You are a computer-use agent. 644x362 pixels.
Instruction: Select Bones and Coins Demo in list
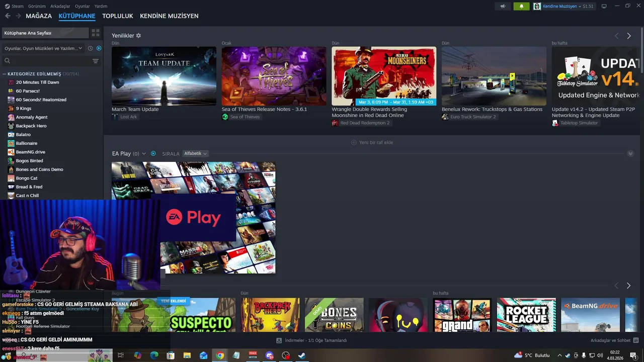(x=39, y=169)
